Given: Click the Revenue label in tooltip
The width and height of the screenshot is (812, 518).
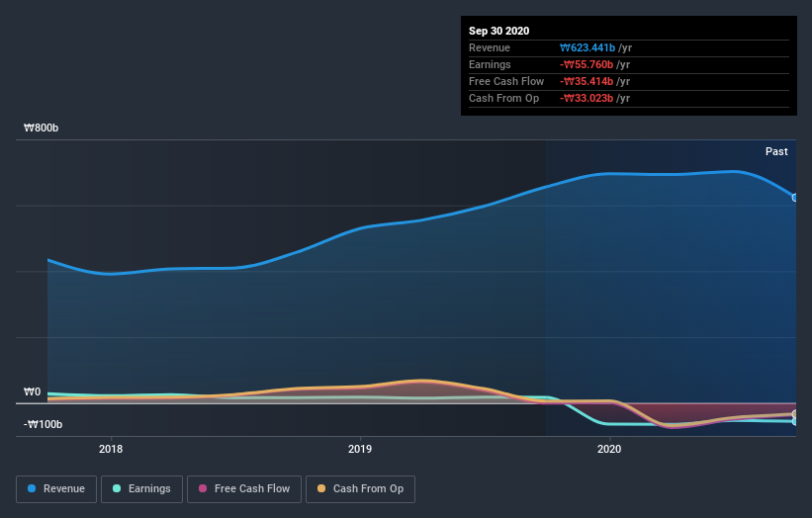Looking at the screenshot, I should click(x=490, y=47).
